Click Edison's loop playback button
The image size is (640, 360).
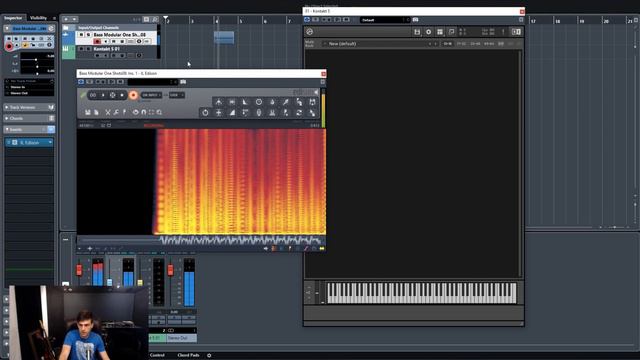click(93, 95)
